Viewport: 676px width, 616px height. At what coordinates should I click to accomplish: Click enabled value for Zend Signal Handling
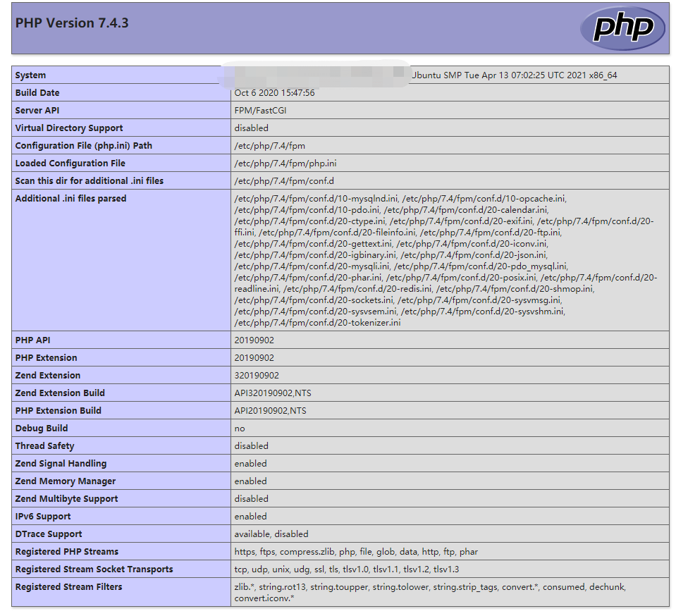pyautogui.click(x=250, y=464)
